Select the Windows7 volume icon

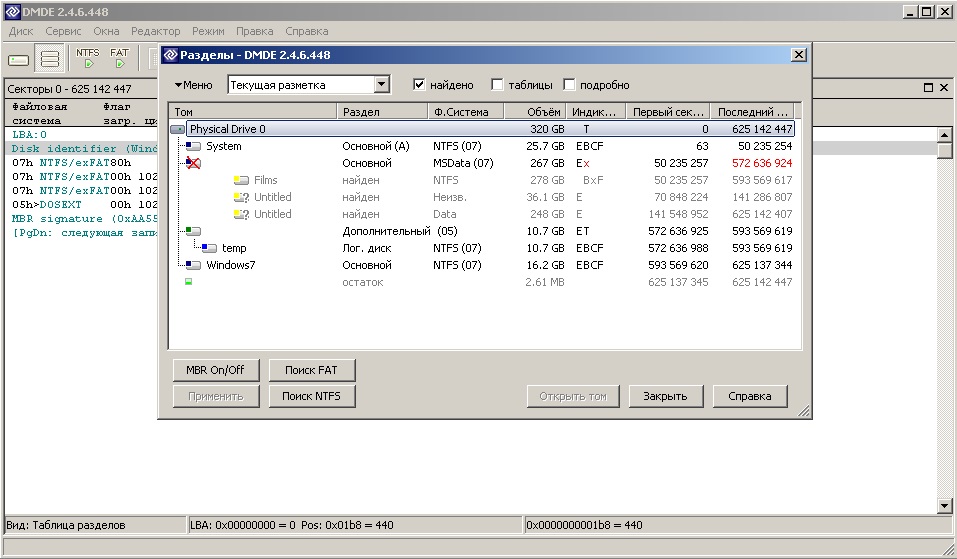[x=194, y=265]
